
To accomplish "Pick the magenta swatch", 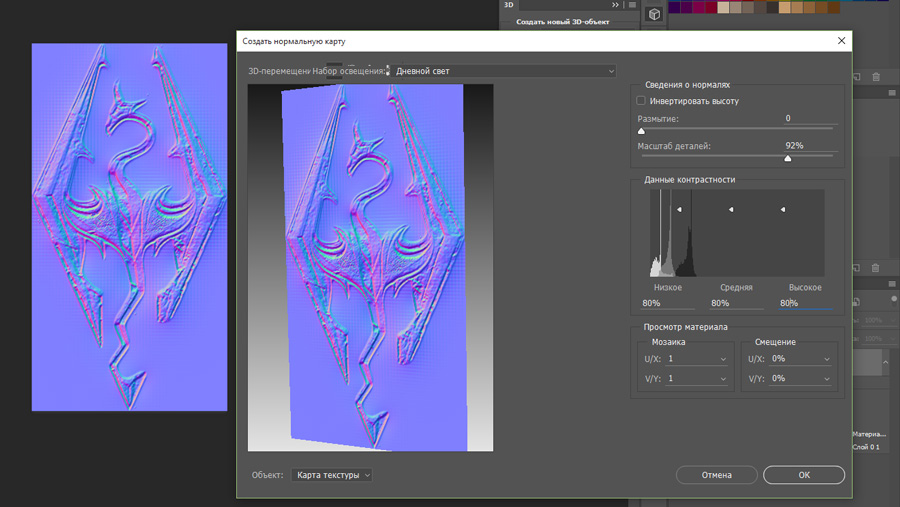I will click(x=699, y=7).
